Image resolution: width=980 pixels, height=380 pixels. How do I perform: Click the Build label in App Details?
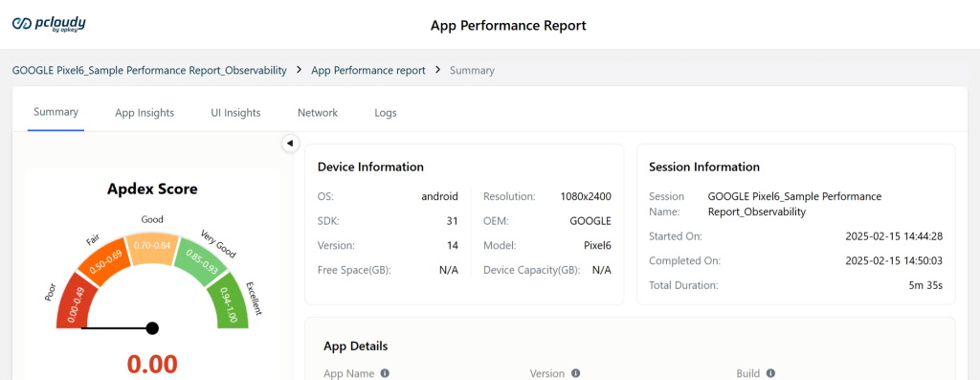(x=748, y=373)
